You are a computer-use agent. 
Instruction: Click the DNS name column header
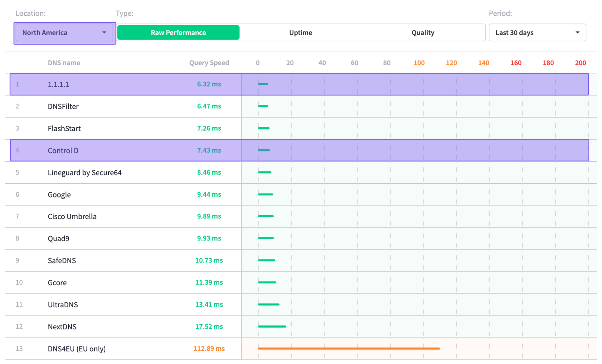[x=64, y=63]
